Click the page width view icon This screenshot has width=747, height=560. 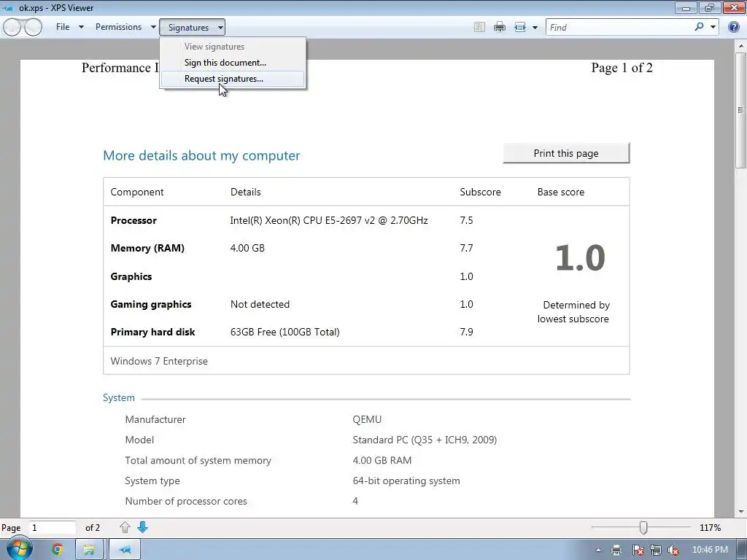(x=519, y=27)
